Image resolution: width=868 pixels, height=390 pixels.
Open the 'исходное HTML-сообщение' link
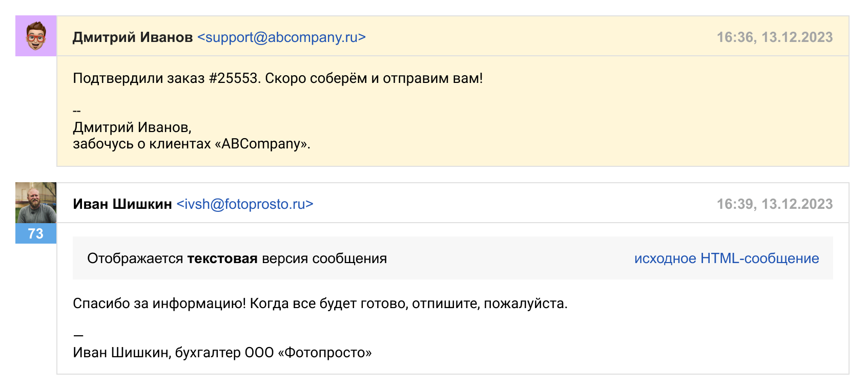(726, 258)
